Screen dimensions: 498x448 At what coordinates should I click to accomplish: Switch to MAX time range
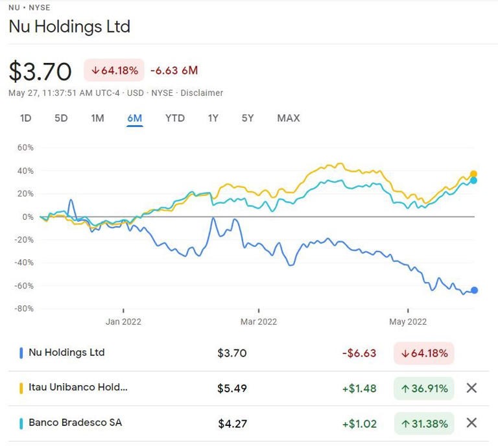(x=289, y=118)
